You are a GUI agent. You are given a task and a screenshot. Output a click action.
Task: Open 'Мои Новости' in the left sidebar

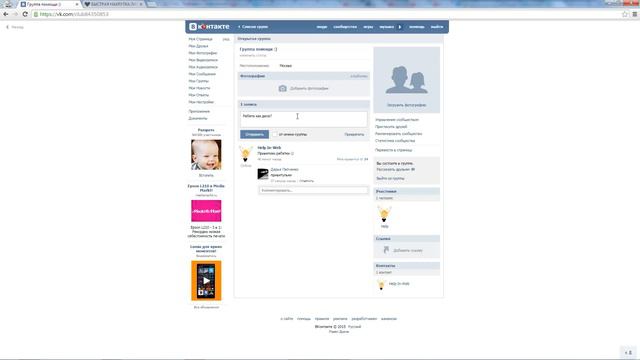199,88
